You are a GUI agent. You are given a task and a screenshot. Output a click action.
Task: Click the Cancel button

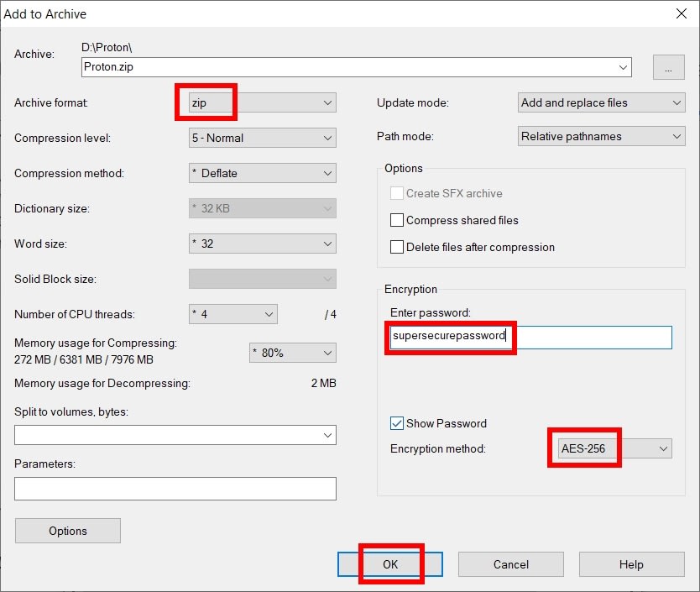click(x=510, y=564)
